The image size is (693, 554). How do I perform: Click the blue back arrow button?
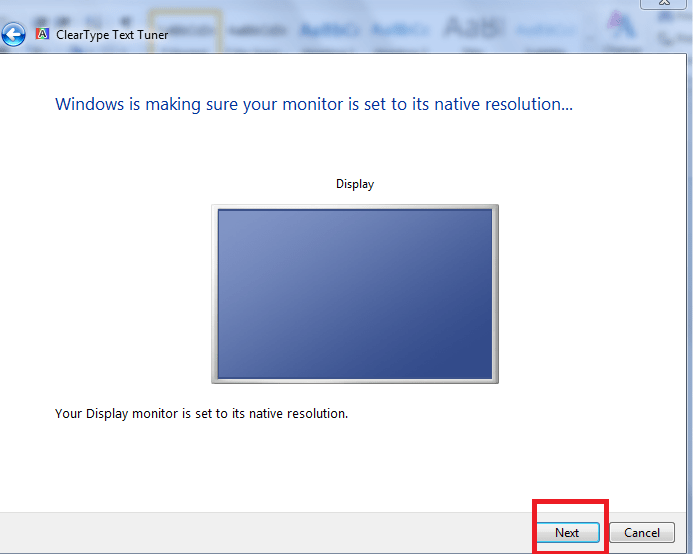point(13,34)
